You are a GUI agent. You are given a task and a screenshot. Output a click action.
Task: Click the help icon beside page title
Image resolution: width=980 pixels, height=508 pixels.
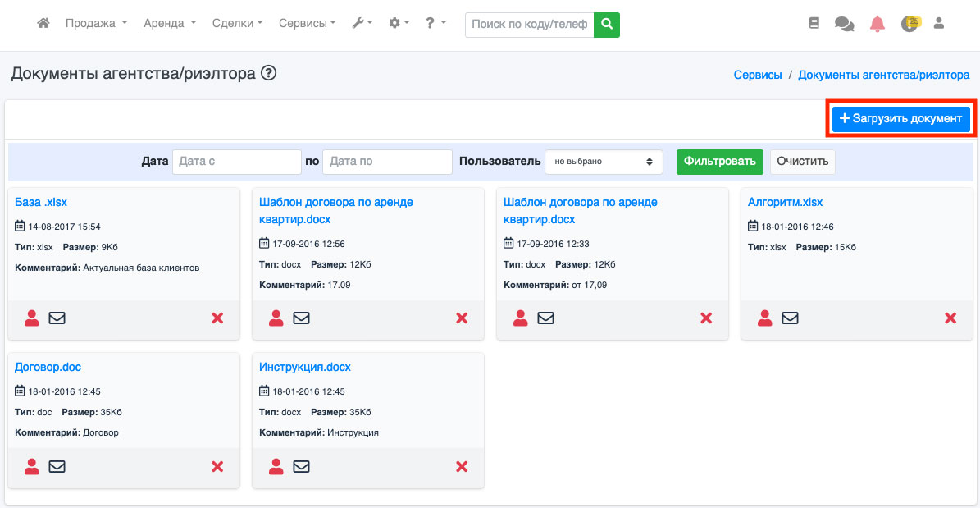point(268,74)
